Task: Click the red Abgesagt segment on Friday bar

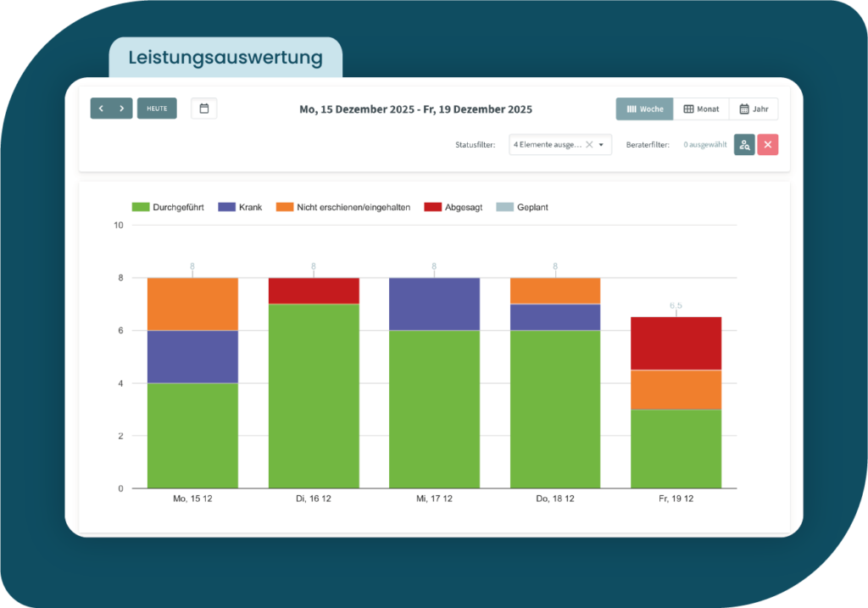Action: (x=676, y=343)
